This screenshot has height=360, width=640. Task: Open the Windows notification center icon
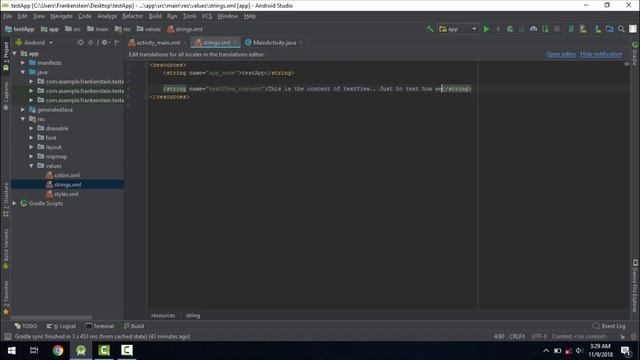tap(625, 350)
